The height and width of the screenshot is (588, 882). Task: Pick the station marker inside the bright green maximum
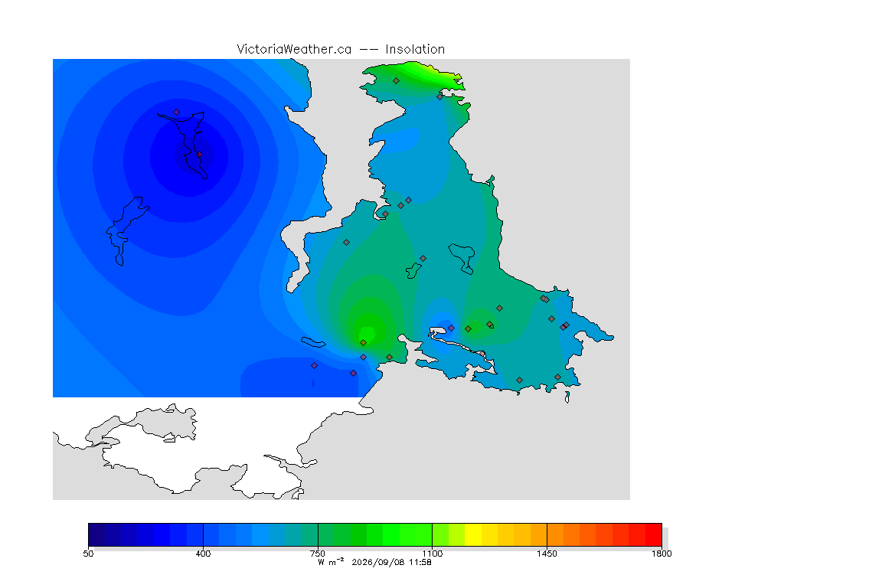pos(364,343)
